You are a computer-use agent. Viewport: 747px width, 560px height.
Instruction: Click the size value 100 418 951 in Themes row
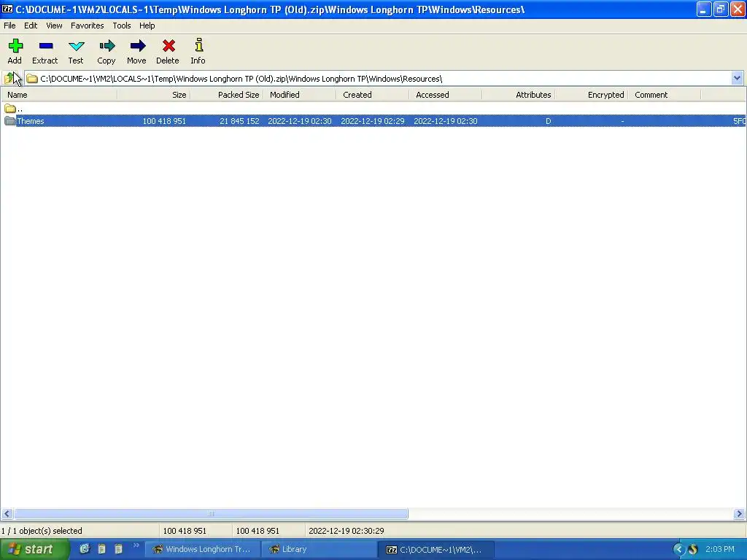tap(164, 121)
